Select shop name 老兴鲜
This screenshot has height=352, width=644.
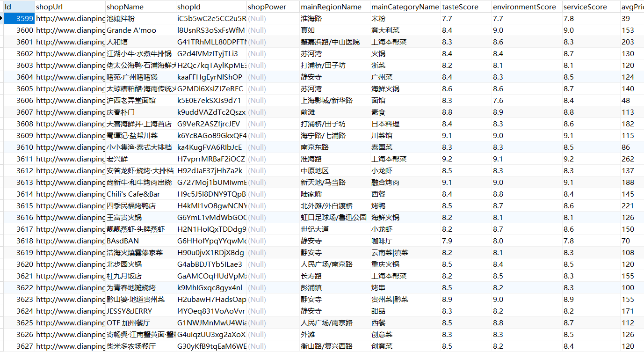[141, 159]
